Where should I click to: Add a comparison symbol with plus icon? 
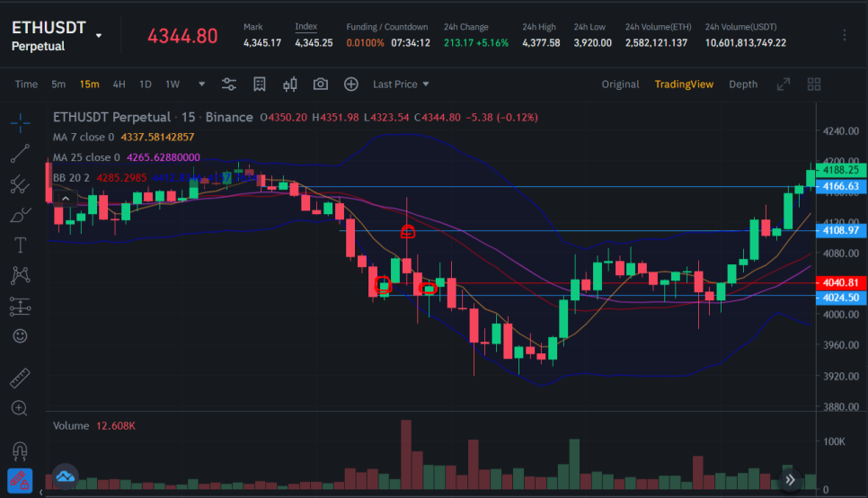tap(351, 84)
